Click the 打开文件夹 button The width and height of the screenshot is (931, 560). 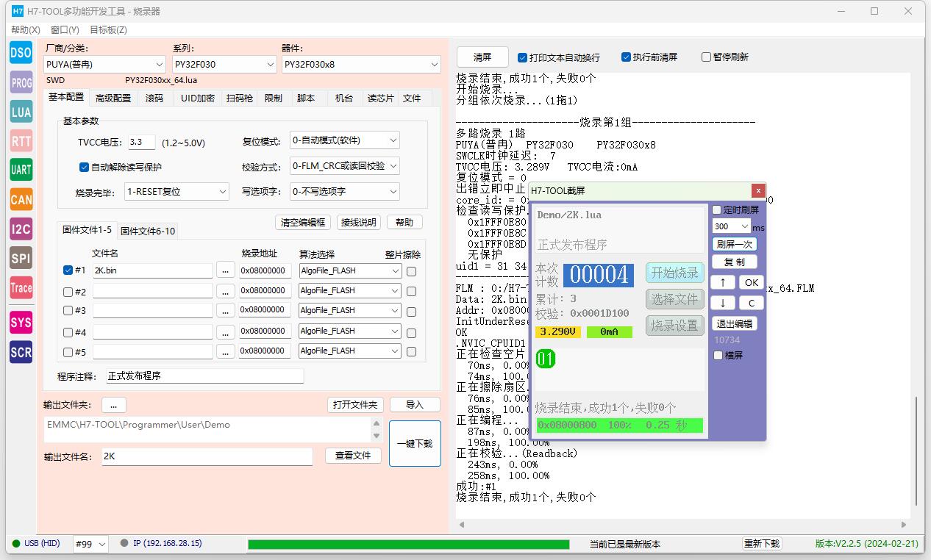point(355,405)
